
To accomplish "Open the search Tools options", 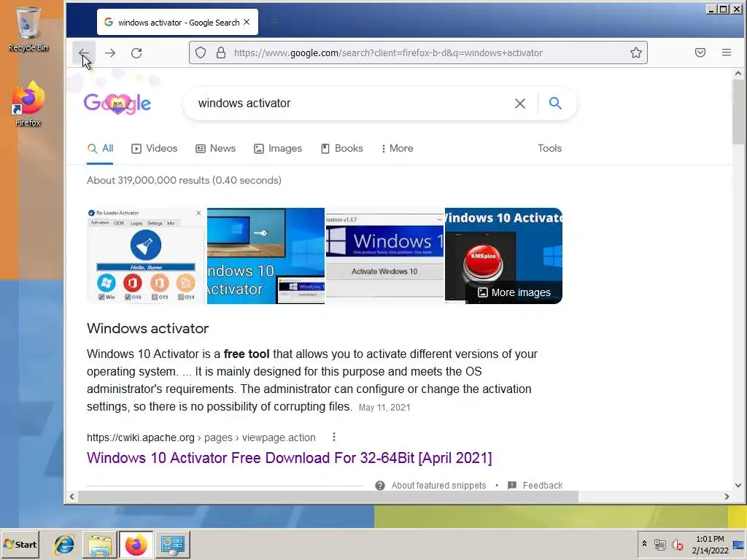I will click(550, 149).
